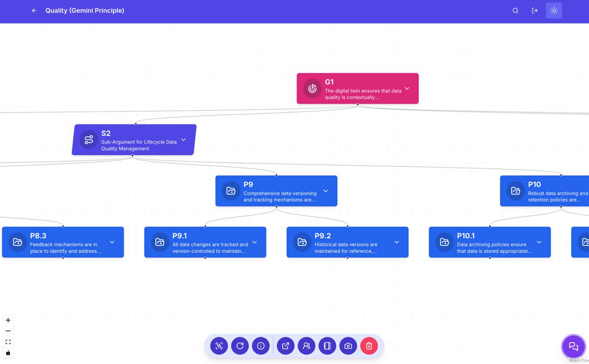The height and width of the screenshot is (364, 589).
Task: Expand the S2 strategy node chevron
Action: (183, 140)
